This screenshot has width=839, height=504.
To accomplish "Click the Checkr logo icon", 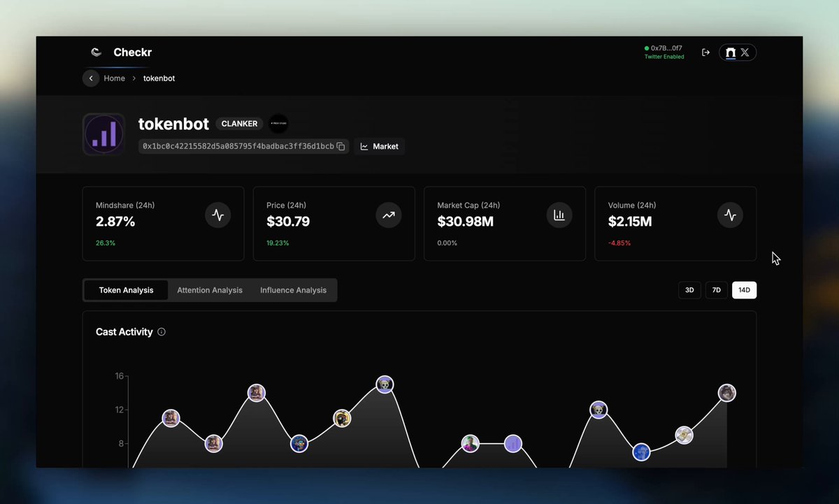I will [96, 52].
